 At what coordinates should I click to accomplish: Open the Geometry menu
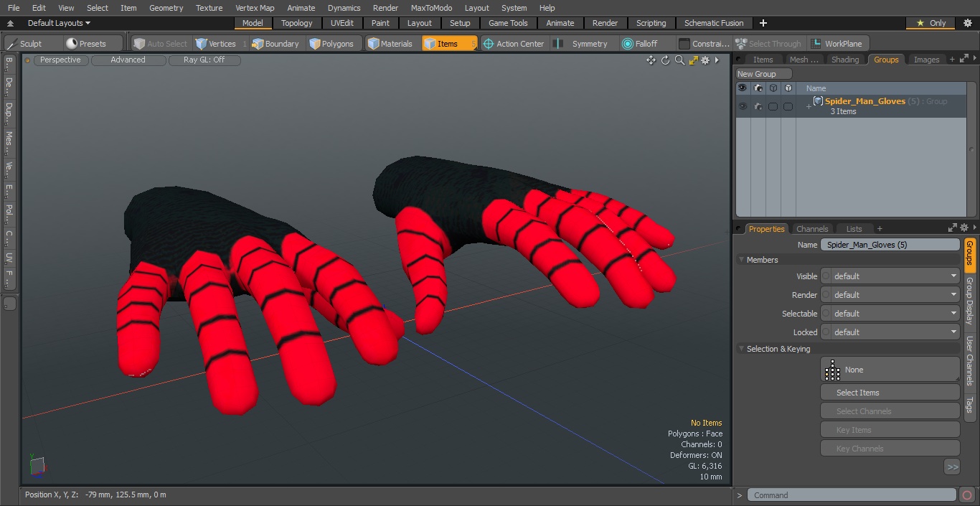(166, 8)
